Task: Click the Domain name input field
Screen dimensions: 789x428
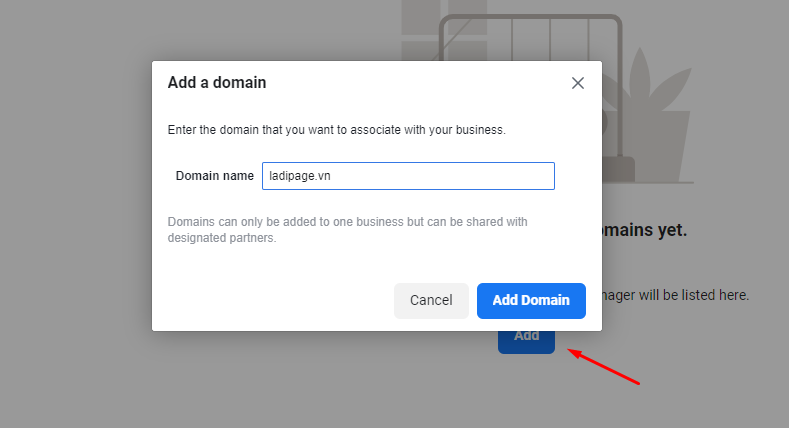Action: (x=408, y=176)
